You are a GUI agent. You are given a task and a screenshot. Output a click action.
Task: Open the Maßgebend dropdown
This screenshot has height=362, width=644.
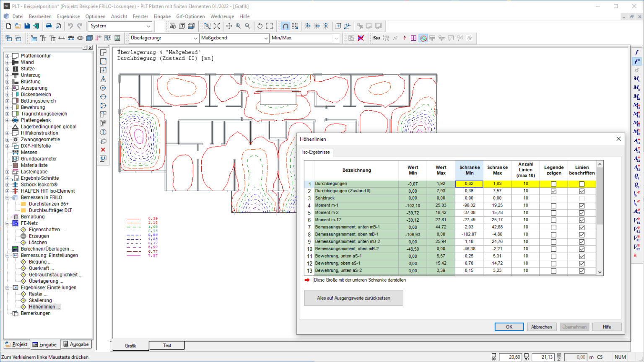click(x=266, y=38)
